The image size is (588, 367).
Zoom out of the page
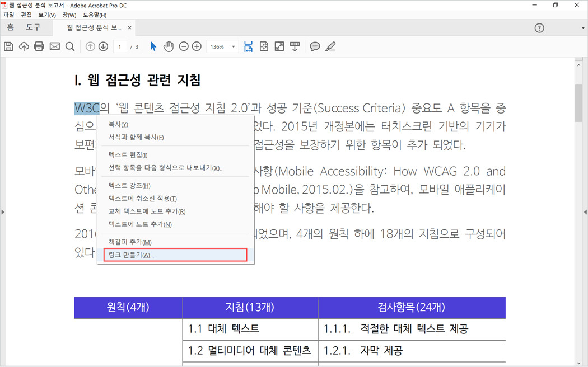[184, 46]
